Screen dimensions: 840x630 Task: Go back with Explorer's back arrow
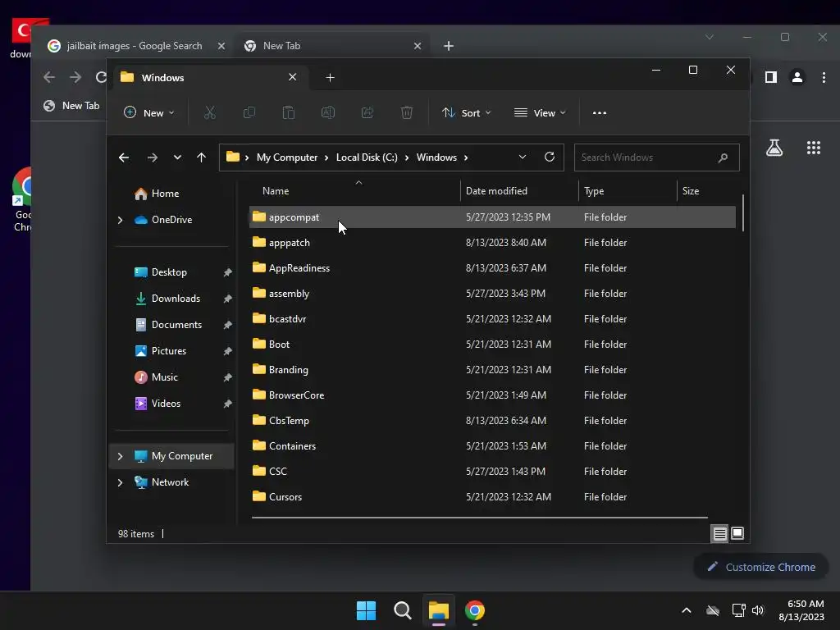pyautogui.click(x=124, y=157)
